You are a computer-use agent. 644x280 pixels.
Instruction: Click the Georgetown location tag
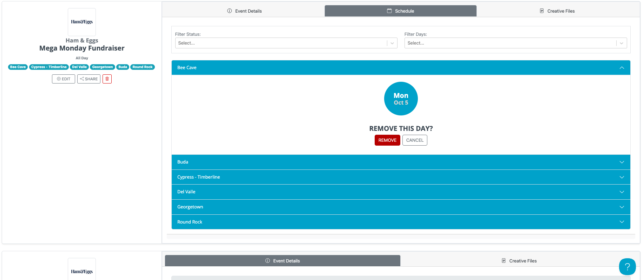pyautogui.click(x=103, y=67)
